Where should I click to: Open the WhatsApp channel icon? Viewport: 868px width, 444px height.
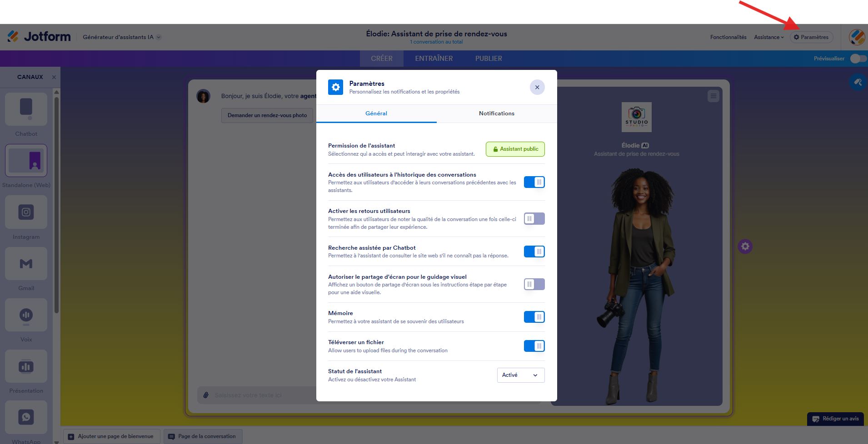point(26,417)
